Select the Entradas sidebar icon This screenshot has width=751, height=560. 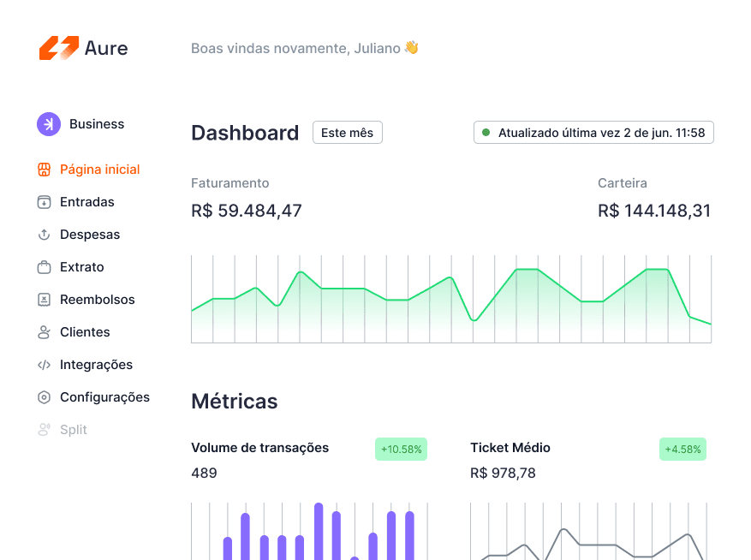coord(44,202)
